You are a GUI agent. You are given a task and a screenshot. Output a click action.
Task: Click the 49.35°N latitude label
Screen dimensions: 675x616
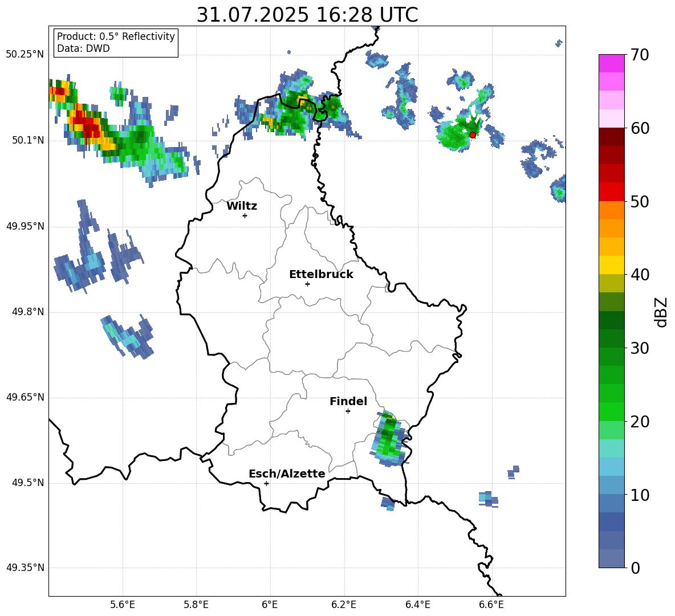[x=25, y=568]
